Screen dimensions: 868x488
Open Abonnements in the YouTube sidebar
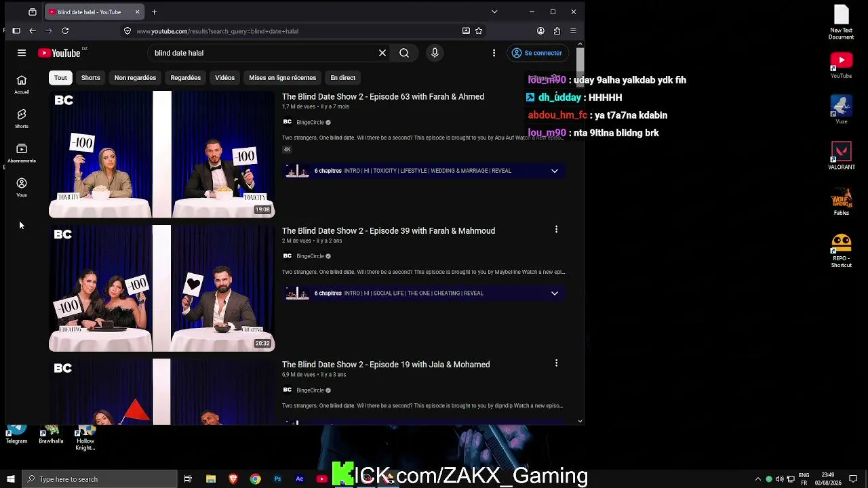(x=22, y=153)
